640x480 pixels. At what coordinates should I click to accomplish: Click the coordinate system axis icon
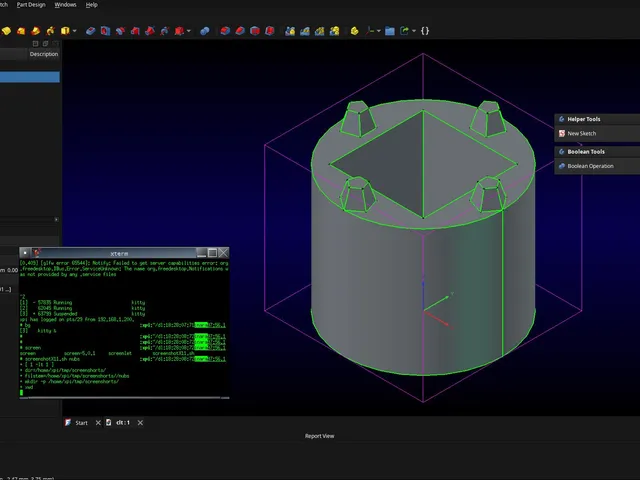[x=370, y=31]
